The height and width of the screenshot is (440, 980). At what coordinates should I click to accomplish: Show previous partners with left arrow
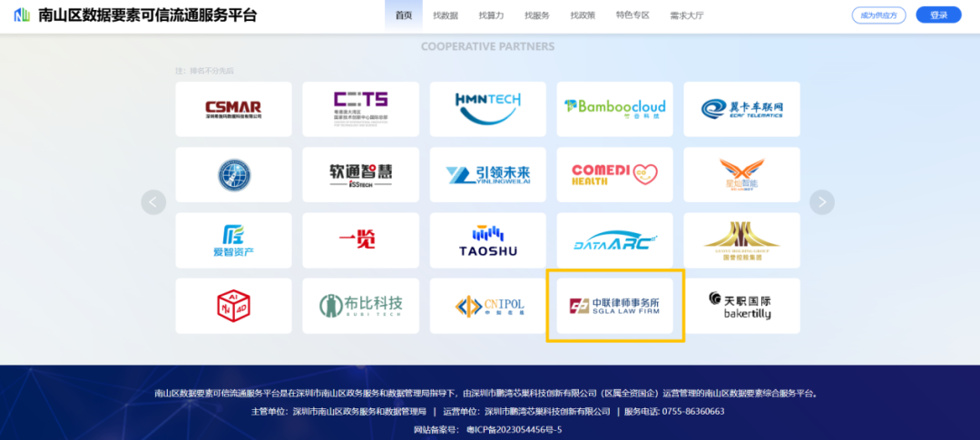(153, 202)
